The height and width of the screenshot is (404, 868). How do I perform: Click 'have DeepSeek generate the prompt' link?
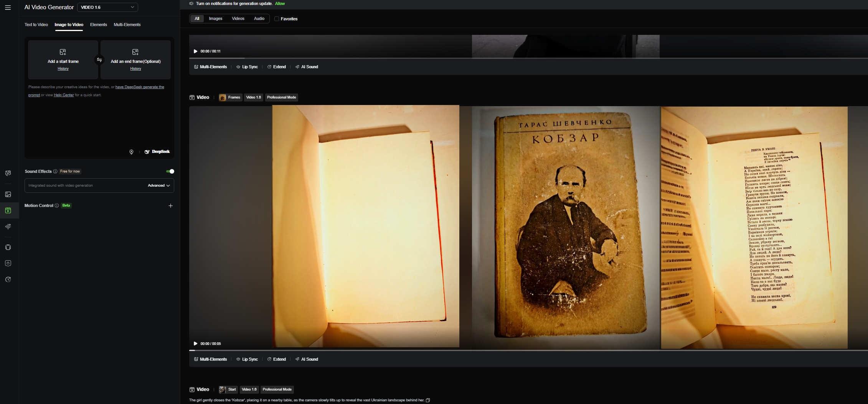point(140,87)
